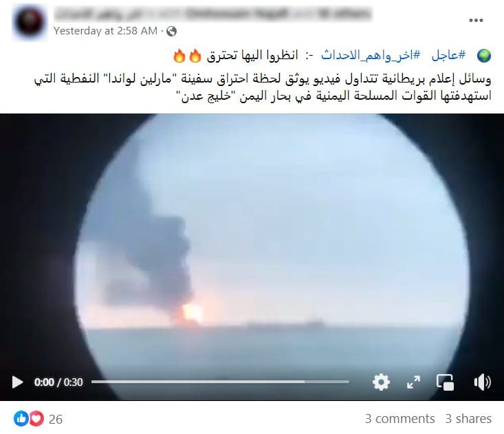Click the heart reaction icon

(x=36, y=419)
